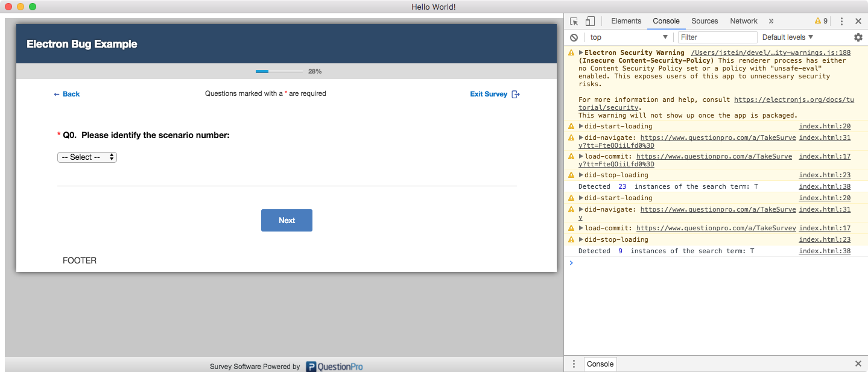Switch to the Network tab
868x372 pixels.
pos(743,20)
